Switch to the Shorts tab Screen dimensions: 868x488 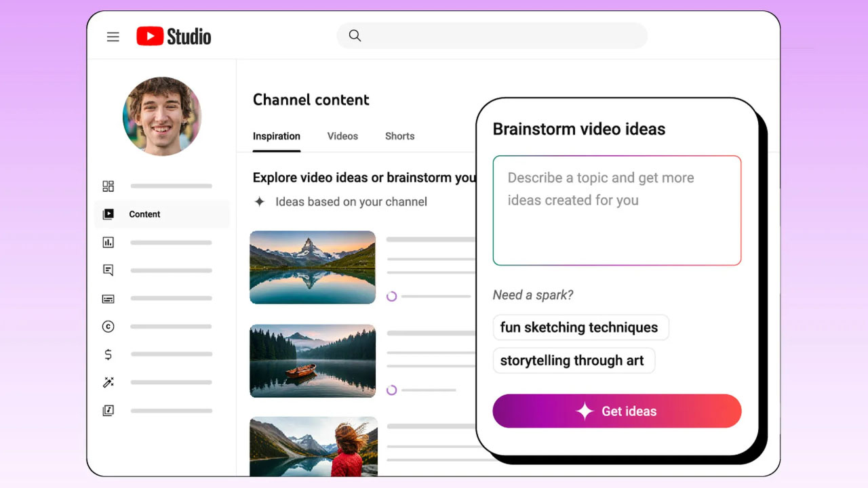[399, 136]
